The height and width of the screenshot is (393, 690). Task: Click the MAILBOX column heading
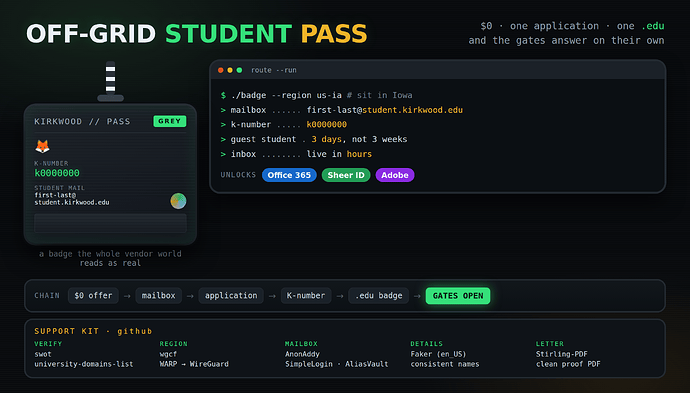pyautogui.click(x=301, y=344)
